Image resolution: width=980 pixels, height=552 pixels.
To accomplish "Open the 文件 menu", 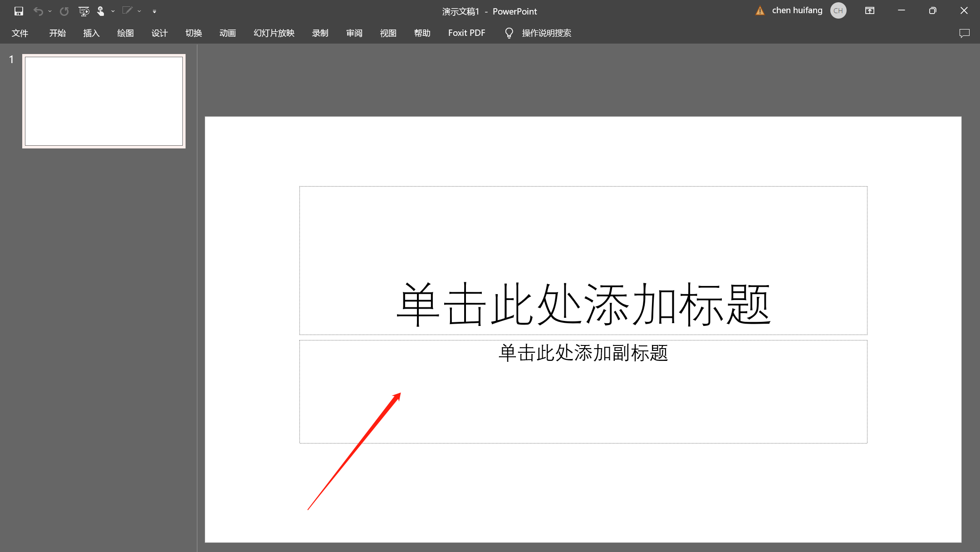I will (x=20, y=33).
